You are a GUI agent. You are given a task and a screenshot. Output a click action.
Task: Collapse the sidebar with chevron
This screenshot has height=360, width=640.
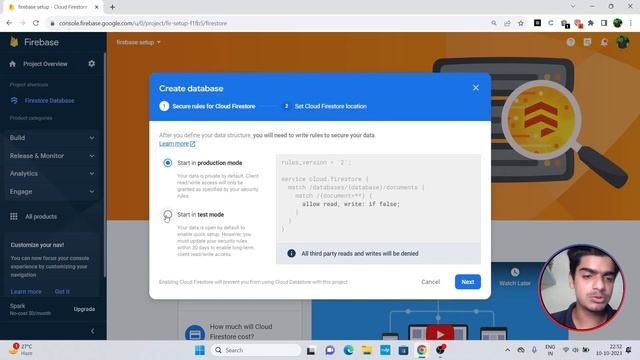[x=92, y=331]
